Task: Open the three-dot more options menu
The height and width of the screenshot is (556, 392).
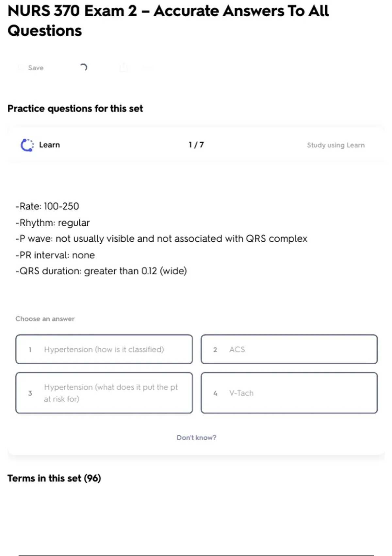Action: coord(147,68)
